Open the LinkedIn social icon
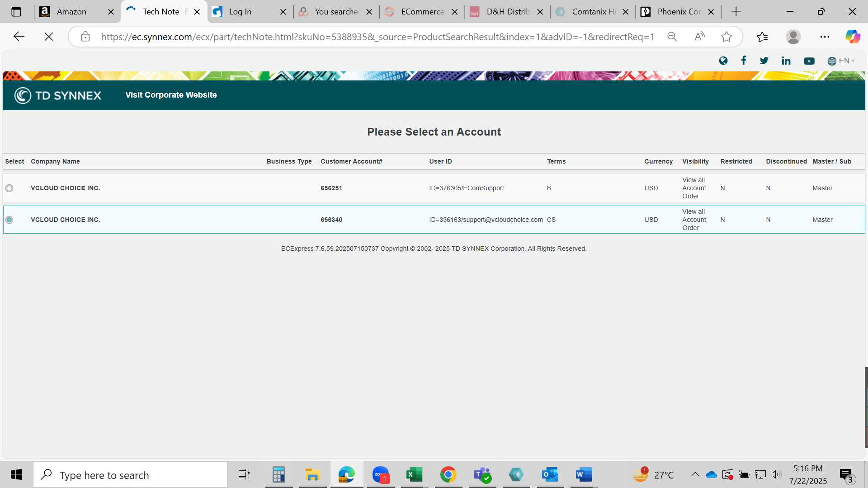 [x=786, y=61]
